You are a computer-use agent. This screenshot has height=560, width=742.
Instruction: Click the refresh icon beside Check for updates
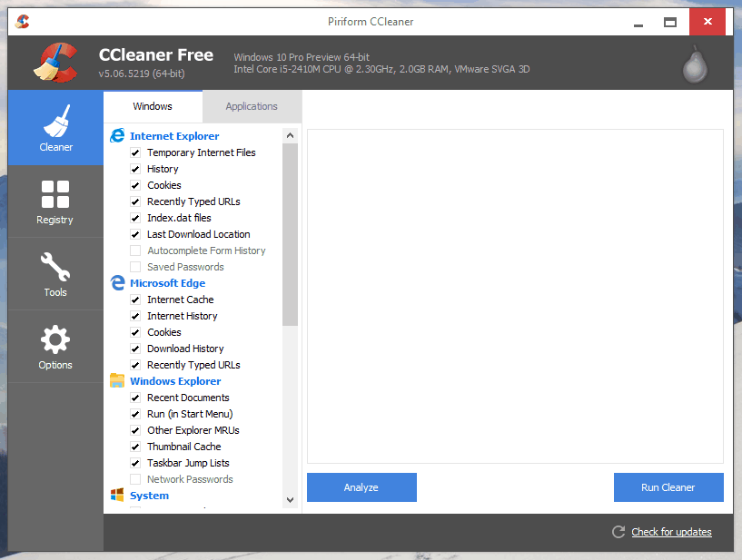(x=618, y=532)
